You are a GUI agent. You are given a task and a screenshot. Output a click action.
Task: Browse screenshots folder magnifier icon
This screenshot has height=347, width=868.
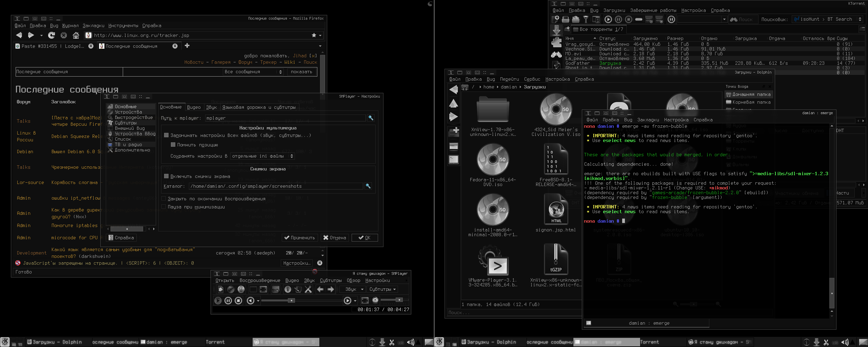[368, 186]
